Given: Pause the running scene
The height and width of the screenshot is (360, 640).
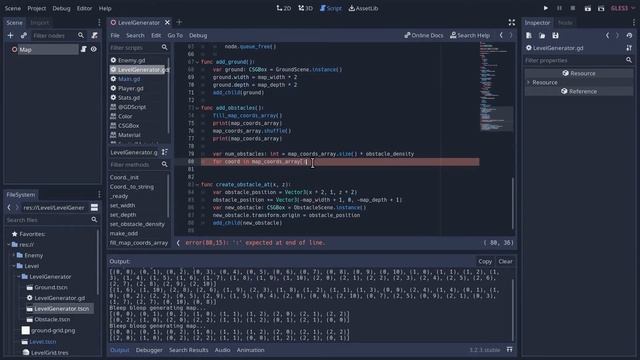Looking at the screenshot, I should [559, 8].
